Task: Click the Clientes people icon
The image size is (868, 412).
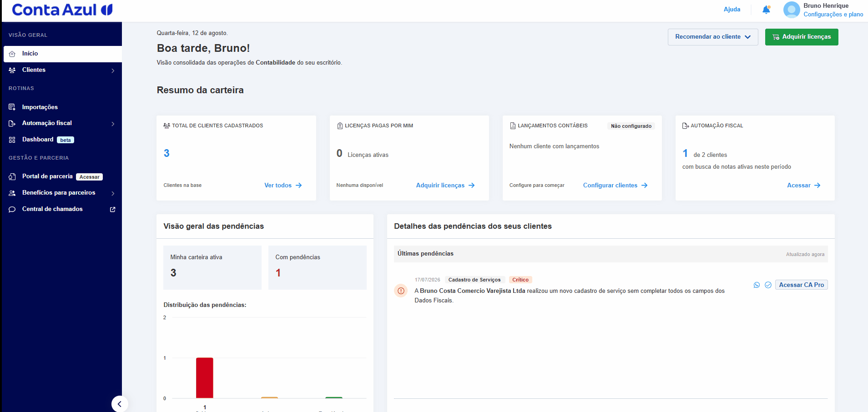Action: (12, 70)
